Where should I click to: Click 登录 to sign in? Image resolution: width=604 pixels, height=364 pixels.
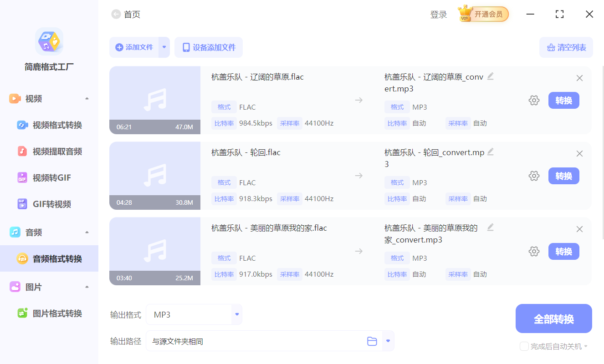[x=439, y=15]
